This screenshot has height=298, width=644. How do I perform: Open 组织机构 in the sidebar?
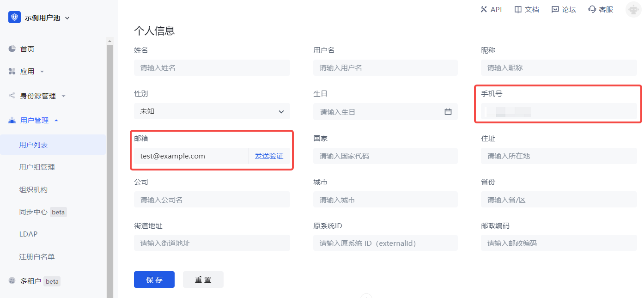(33, 189)
